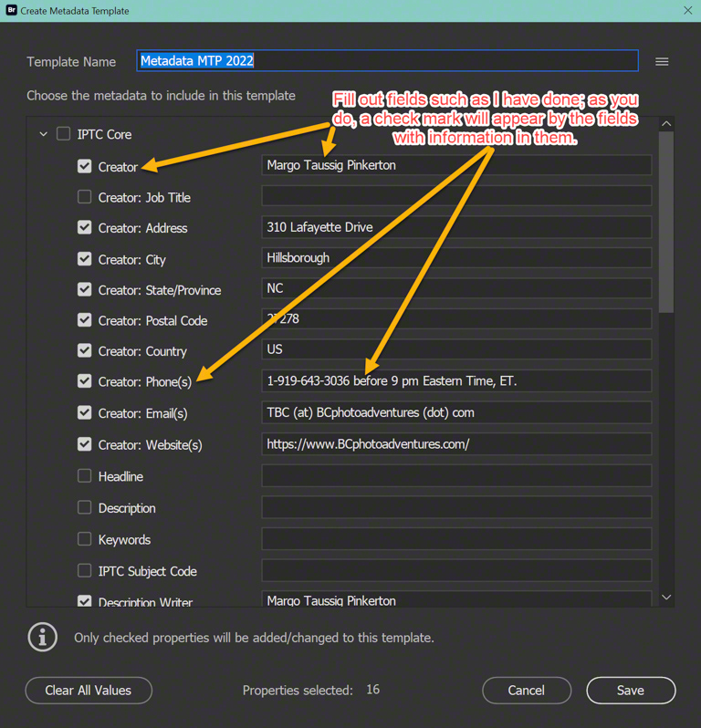Click the Clear All Values button

coord(89,690)
